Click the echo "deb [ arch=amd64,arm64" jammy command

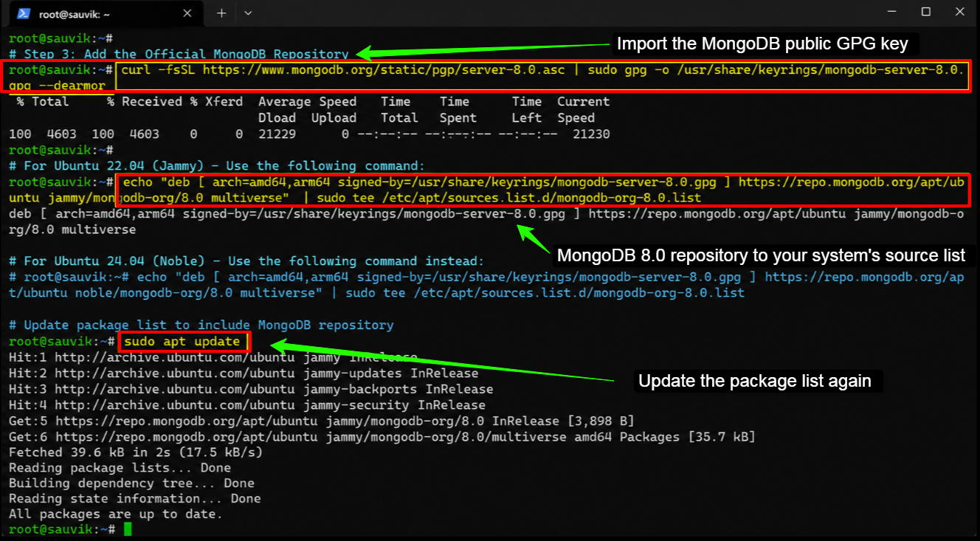[487, 190]
